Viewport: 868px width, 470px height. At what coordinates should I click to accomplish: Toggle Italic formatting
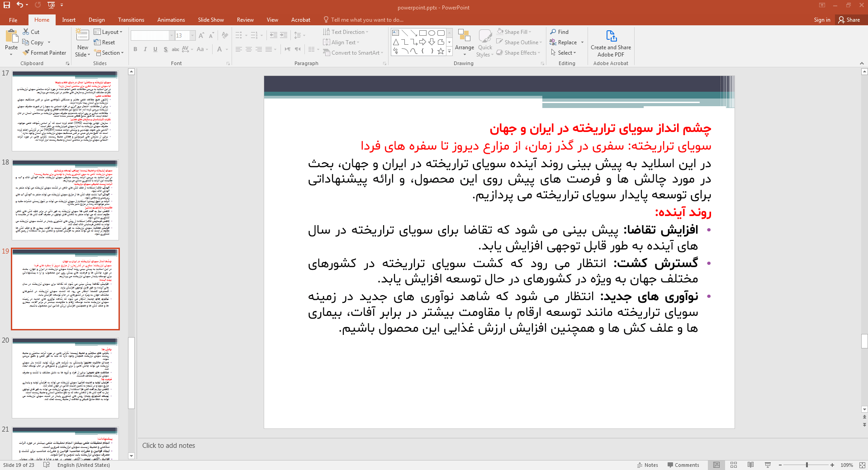click(x=145, y=49)
